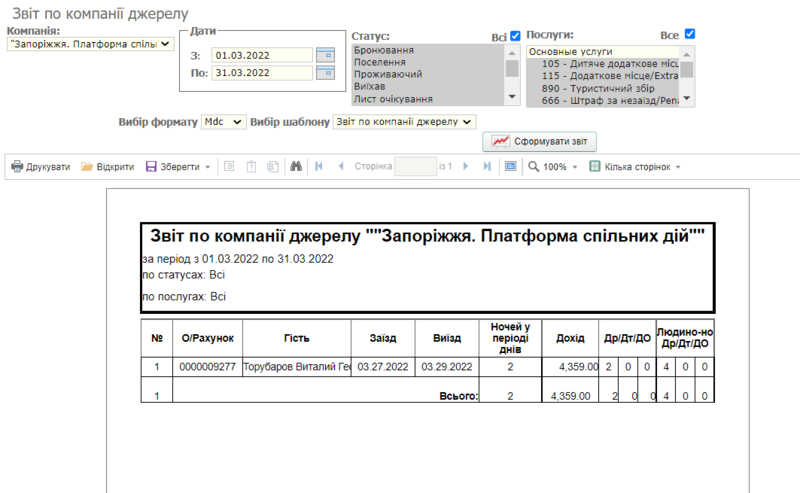
Task: Toggle full screen view icon
Action: pyautogui.click(x=510, y=167)
